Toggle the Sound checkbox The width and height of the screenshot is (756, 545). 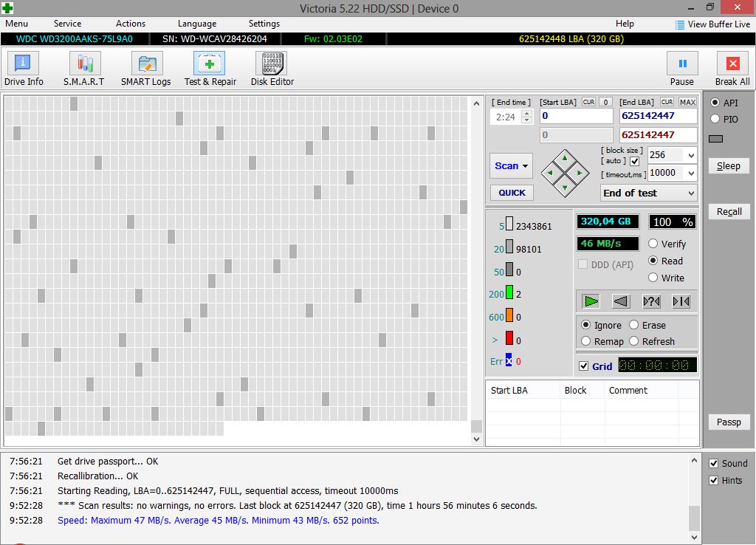pos(714,464)
